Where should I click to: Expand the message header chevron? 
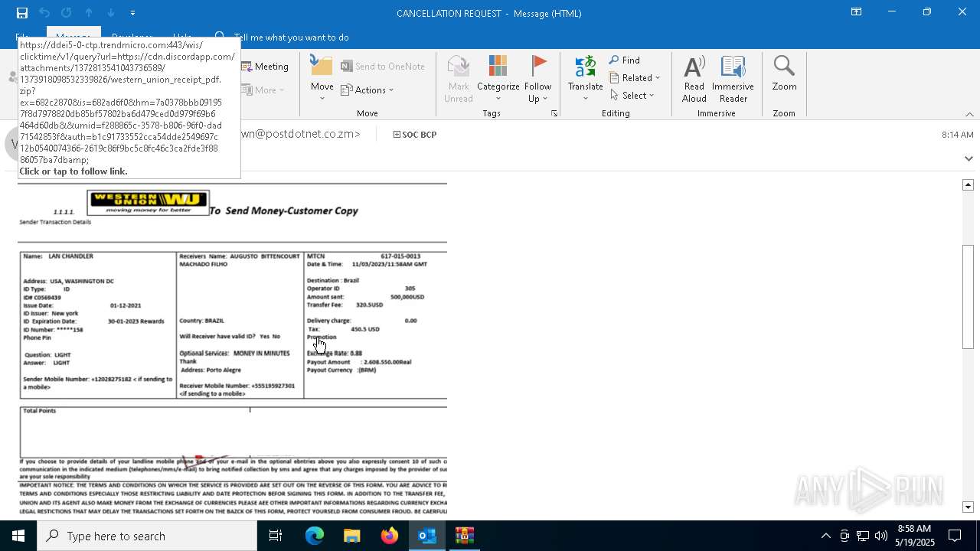click(969, 158)
